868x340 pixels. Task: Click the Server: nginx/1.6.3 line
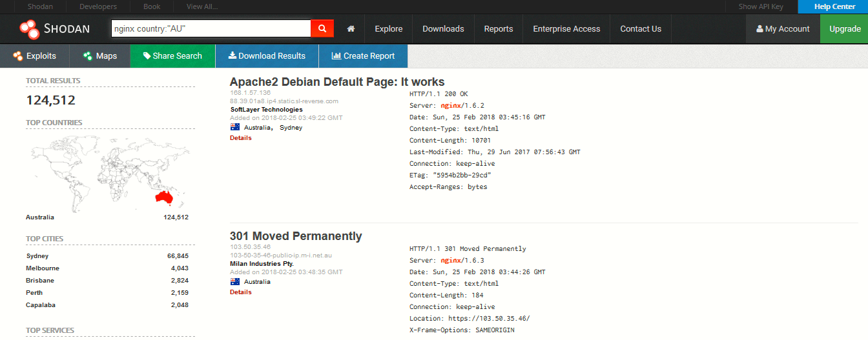[447, 261]
